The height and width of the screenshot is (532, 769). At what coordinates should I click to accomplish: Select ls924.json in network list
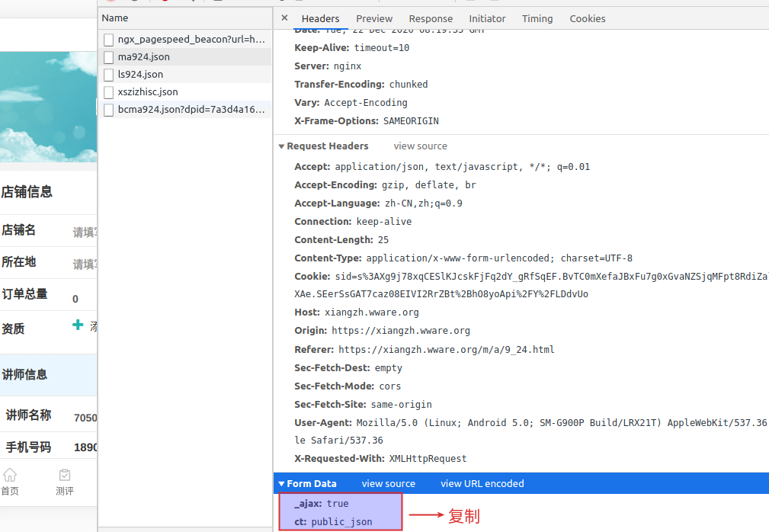click(140, 74)
